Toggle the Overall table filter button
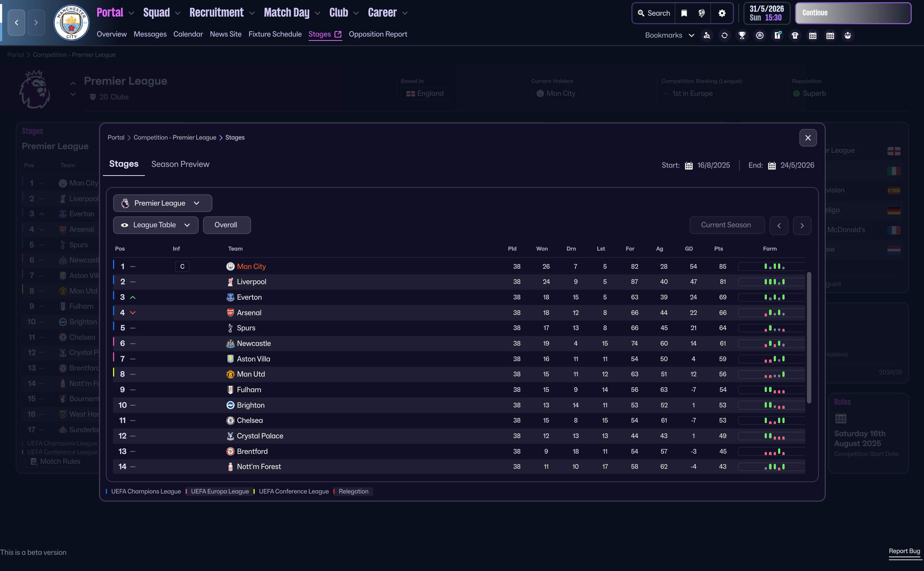924x571 pixels. tap(226, 225)
